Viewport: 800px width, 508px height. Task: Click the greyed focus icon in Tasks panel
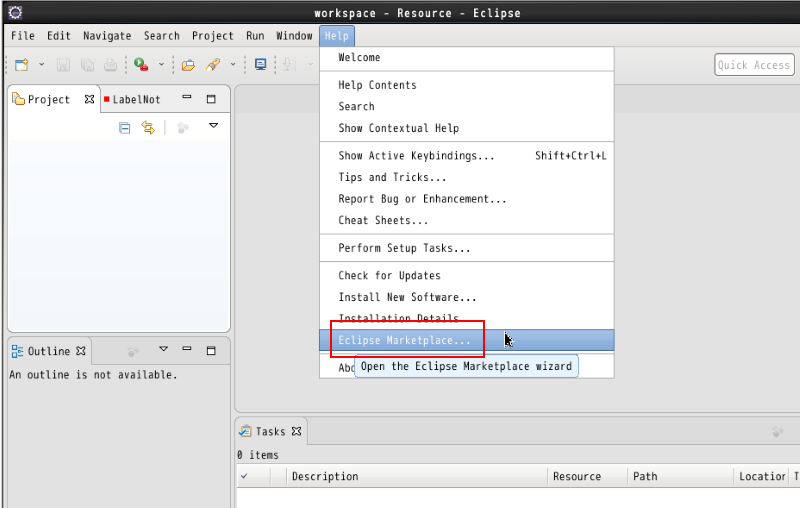pos(778,432)
